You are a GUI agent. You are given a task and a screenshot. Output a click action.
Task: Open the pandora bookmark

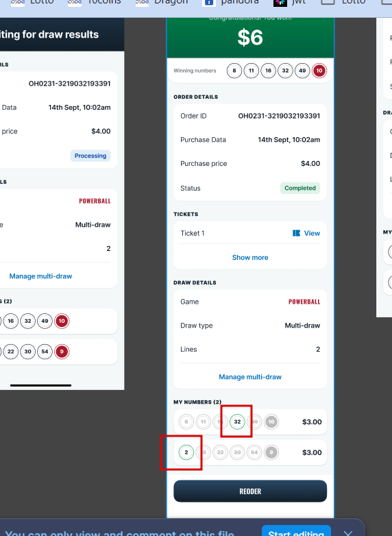click(x=231, y=3)
